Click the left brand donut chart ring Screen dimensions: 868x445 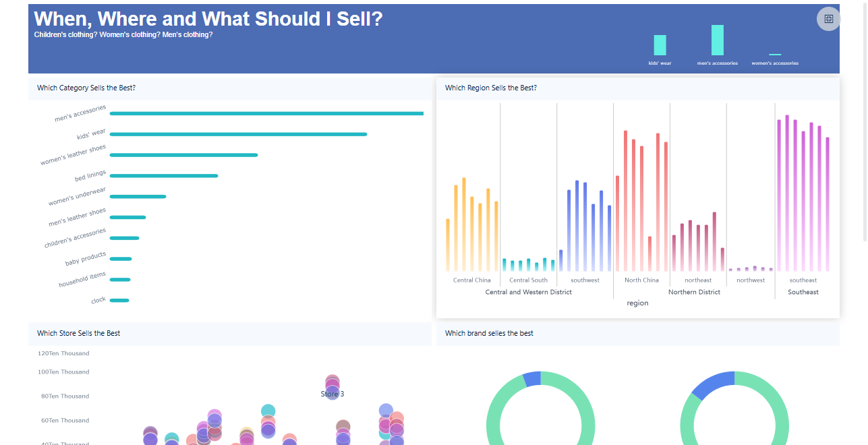click(491, 418)
